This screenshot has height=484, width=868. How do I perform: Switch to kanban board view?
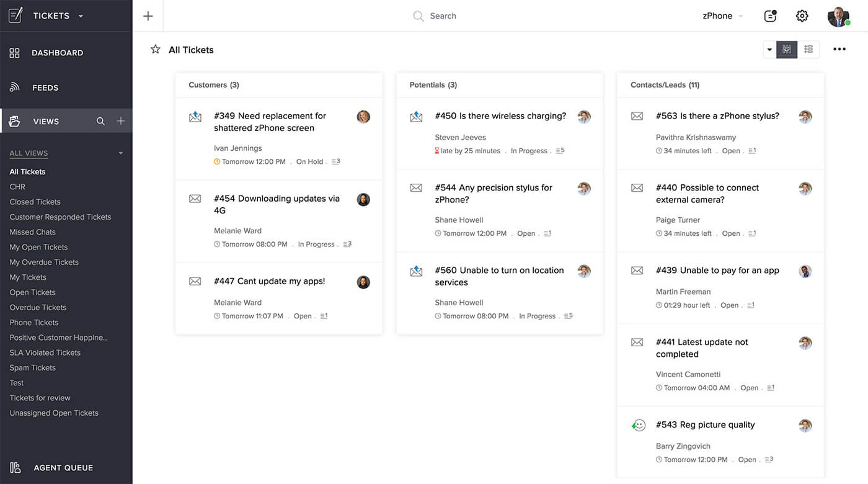click(x=787, y=50)
